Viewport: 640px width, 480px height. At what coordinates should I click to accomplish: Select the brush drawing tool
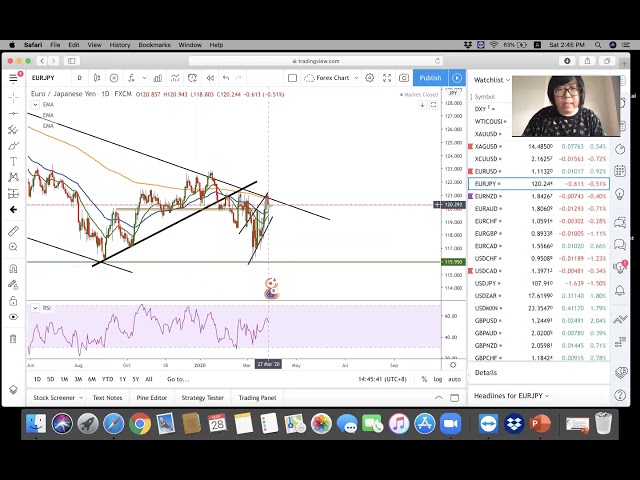[13, 144]
